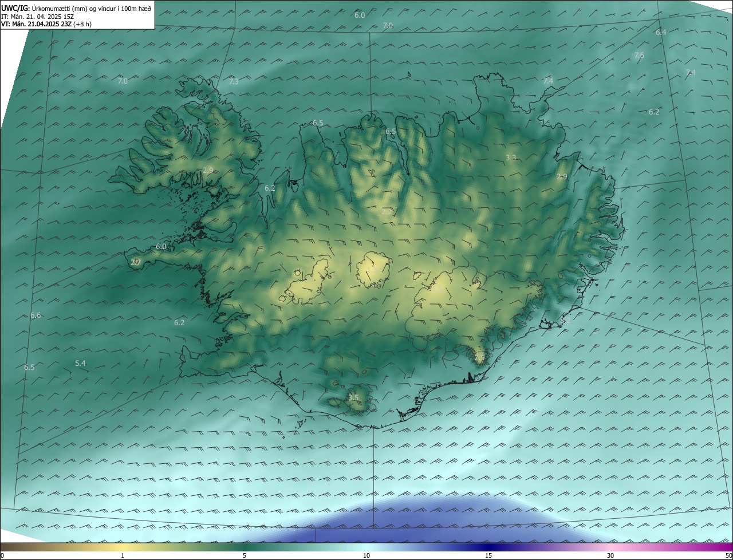Click the 15 tick label on the colorbar
Viewport: 733px width, 560px height.
(488, 556)
